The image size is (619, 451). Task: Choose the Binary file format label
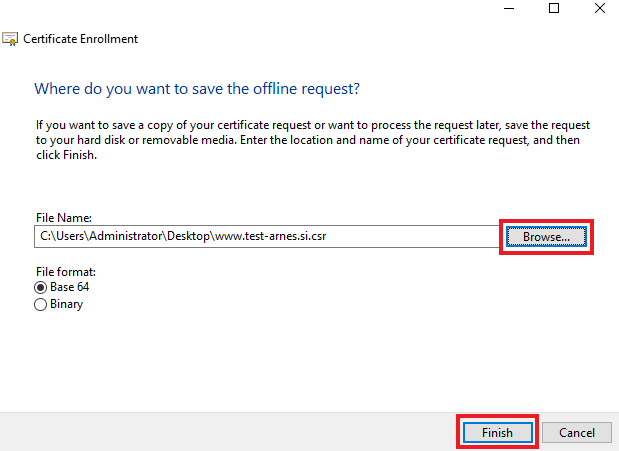click(x=66, y=304)
